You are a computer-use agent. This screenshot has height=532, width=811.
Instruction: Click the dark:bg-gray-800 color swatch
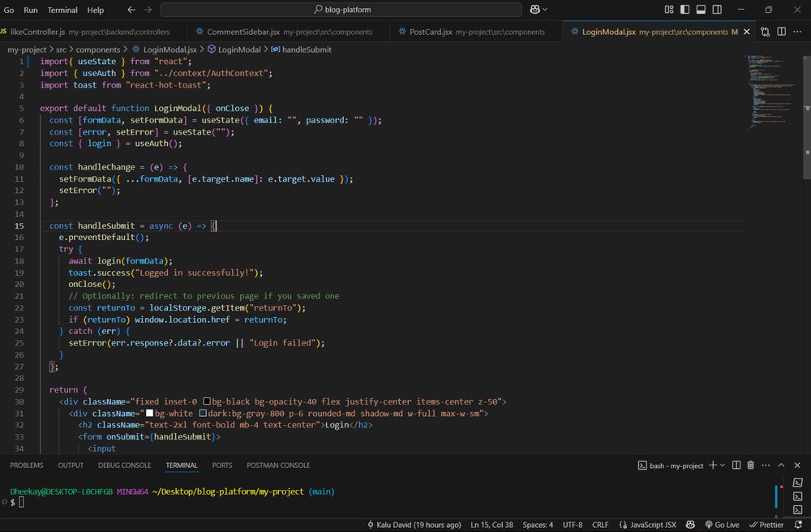pos(203,413)
